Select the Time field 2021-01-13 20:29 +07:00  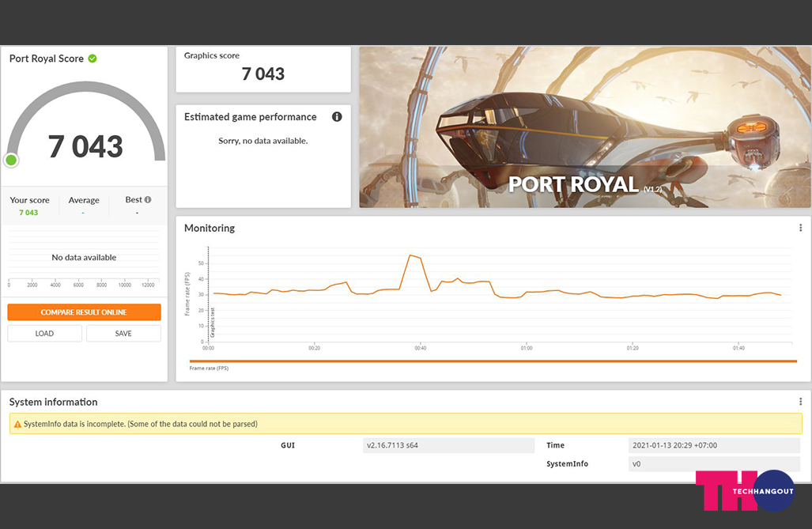714,445
